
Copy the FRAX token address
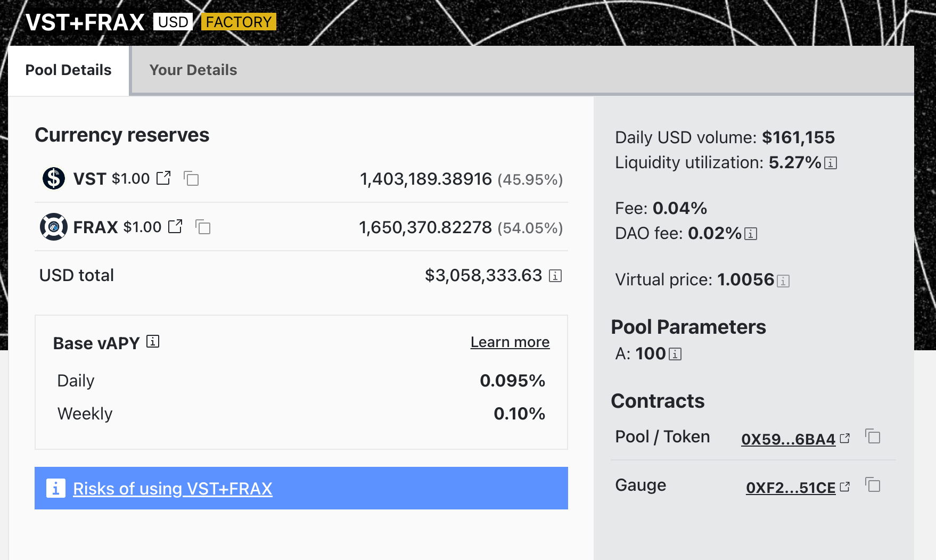(203, 227)
